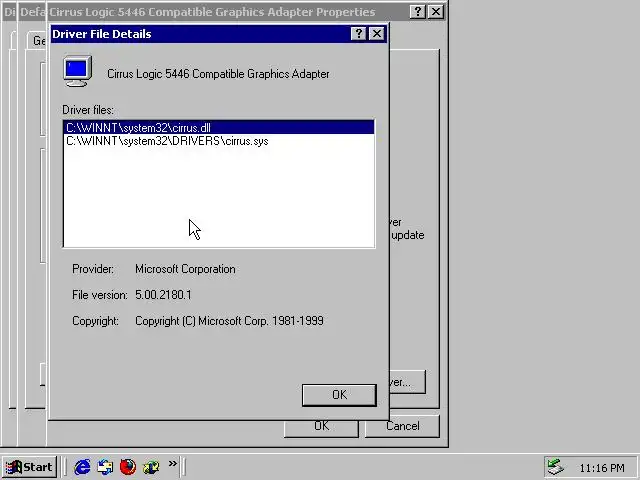This screenshot has width=640, height=480.
Task: Click the Microsoft Corporation provider value
Action: [x=185, y=269]
